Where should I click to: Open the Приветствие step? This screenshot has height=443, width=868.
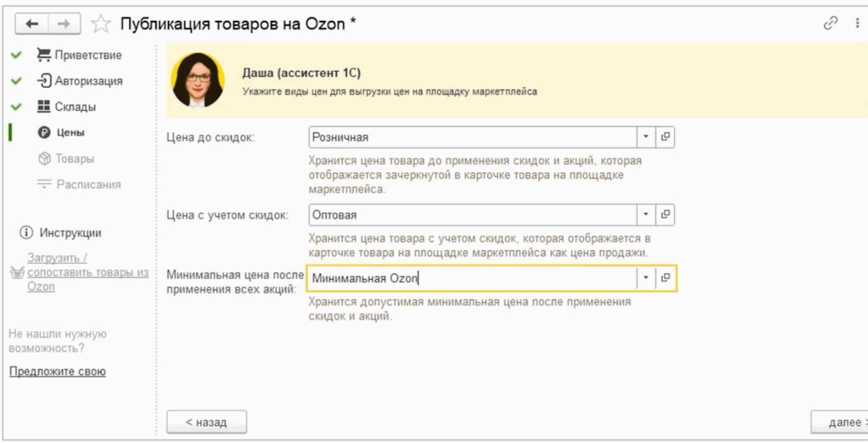88,55
